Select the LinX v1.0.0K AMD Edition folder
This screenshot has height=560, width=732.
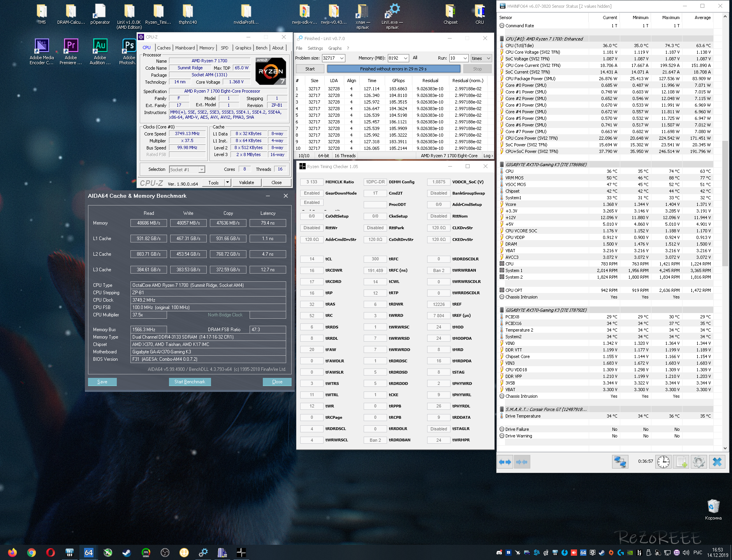tap(129, 17)
